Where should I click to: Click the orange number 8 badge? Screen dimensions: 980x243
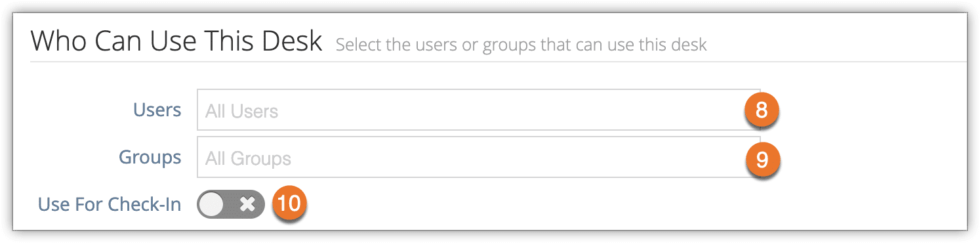[762, 110]
